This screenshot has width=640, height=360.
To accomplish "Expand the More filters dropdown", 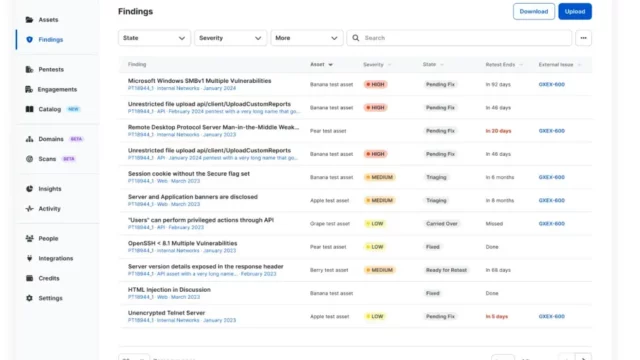I will (307, 38).
